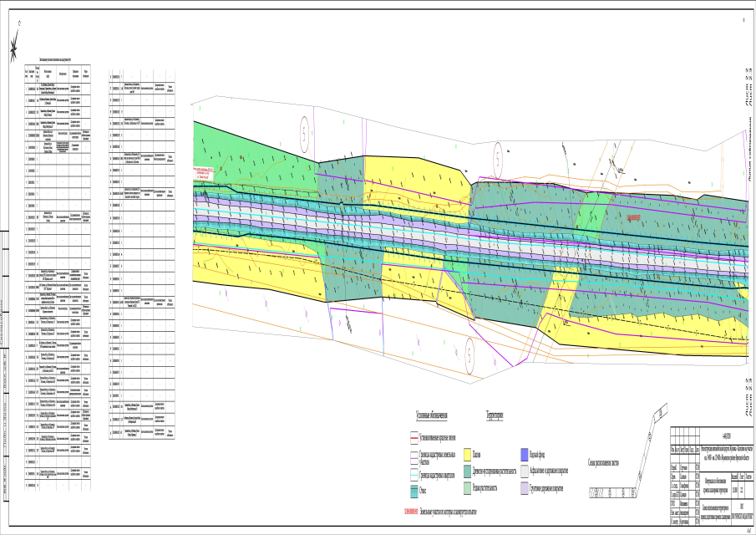This screenshot has width=756, height=535.
Task: Click the north arrow compass symbol
Action: (x=14, y=50)
